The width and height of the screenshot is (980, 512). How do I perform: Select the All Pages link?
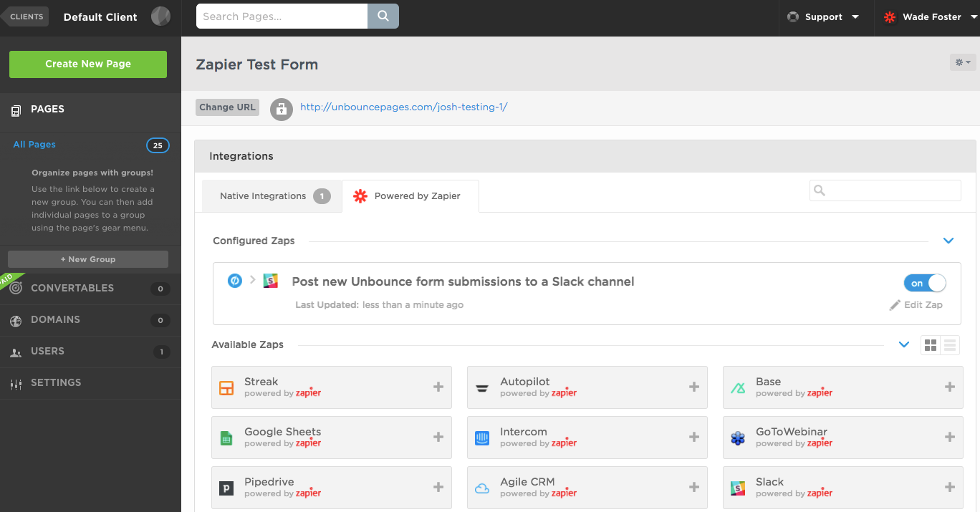34,145
